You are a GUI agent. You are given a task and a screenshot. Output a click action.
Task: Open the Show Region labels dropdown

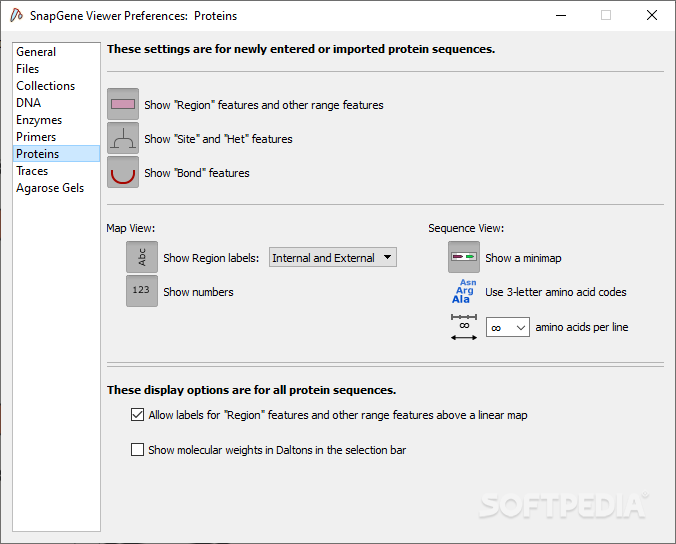pos(333,257)
